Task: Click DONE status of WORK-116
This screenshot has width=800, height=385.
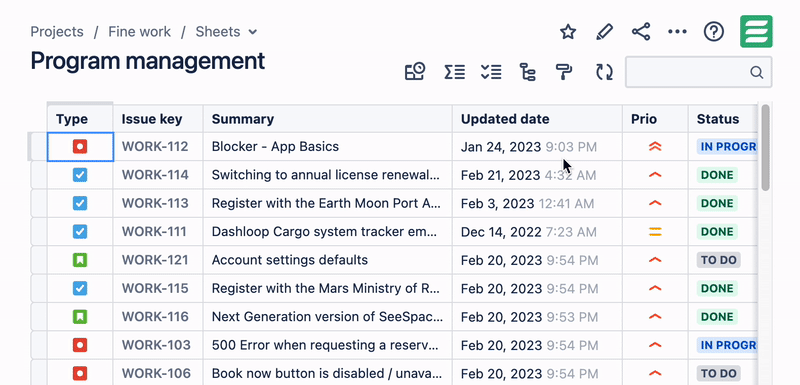Action: click(717, 317)
